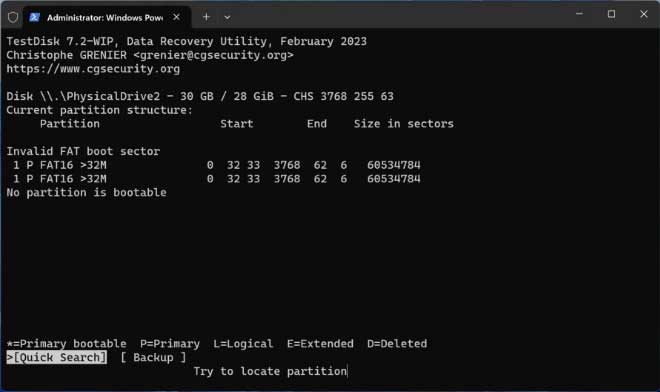Screen dimensions: 660x392
Task: Click the second FAT16 >32M partition row
Action: pos(213,179)
